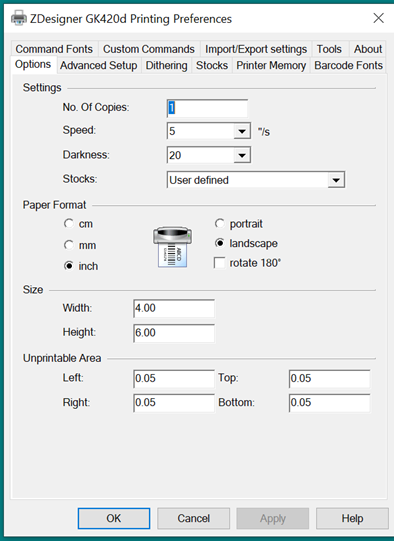The image size is (394, 541).
Task: Click the Left unprintable area field
Action: [x=174, y=378]
